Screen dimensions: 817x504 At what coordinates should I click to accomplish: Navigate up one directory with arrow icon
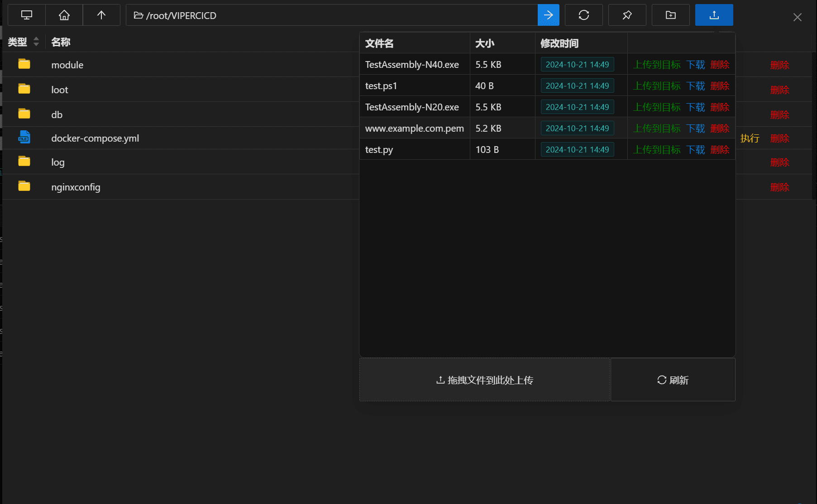101,15
